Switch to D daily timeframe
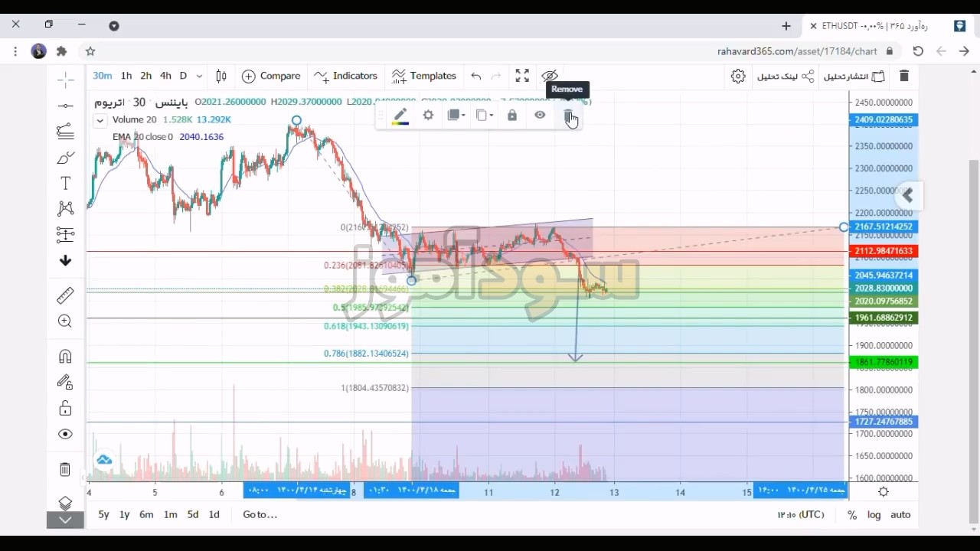The height and width of the screenshot is (551, 980). (x=183, y=76)
